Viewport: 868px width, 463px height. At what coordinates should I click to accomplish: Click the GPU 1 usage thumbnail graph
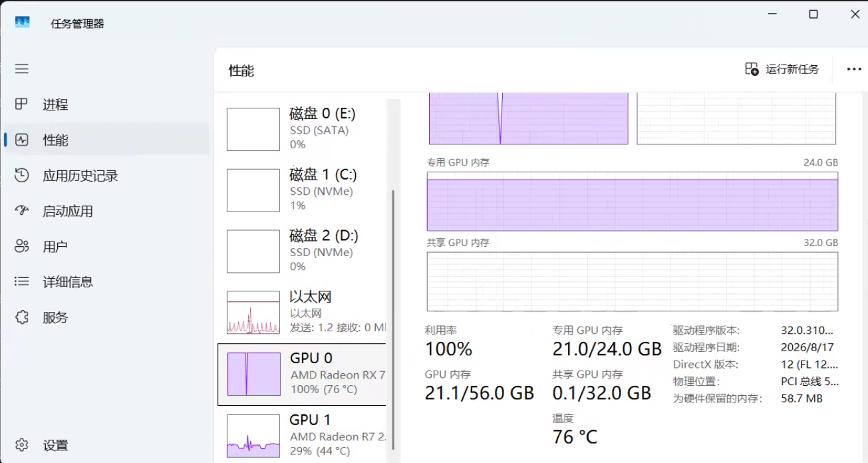tap(253, 436)
